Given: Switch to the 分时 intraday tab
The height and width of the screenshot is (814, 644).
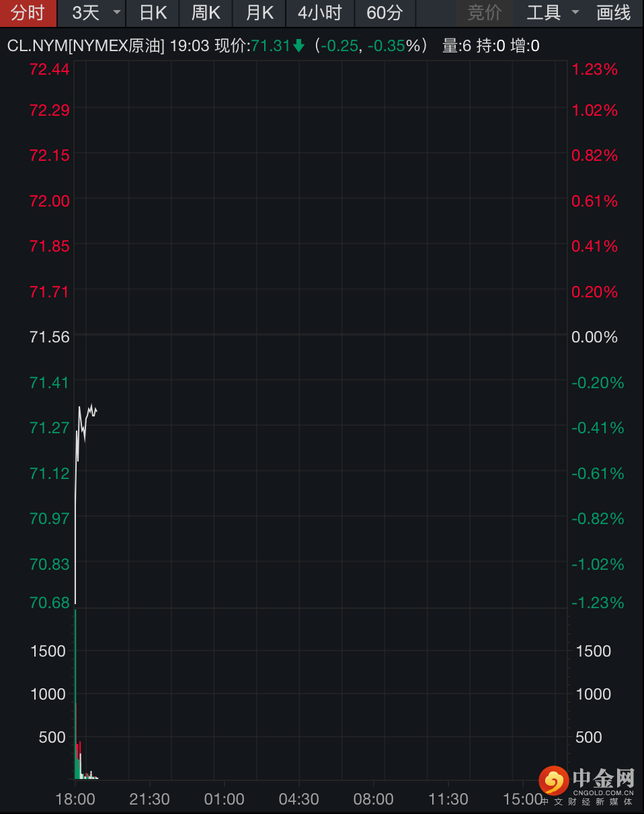Looking at the screenshot, I should point(28,13).
